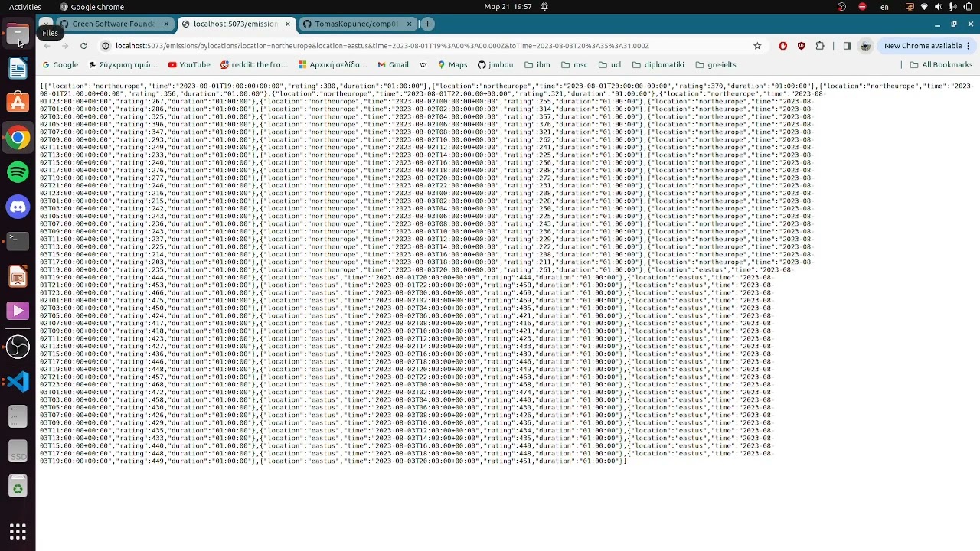Open the Wikipedia W bookmark
The image size is (980, 551).
(423, 65)
